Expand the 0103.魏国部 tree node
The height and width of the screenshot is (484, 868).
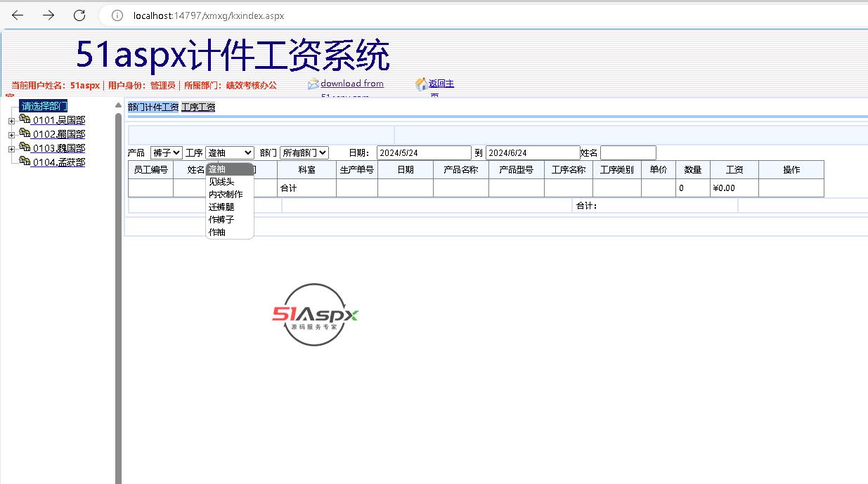pos(11,149)
